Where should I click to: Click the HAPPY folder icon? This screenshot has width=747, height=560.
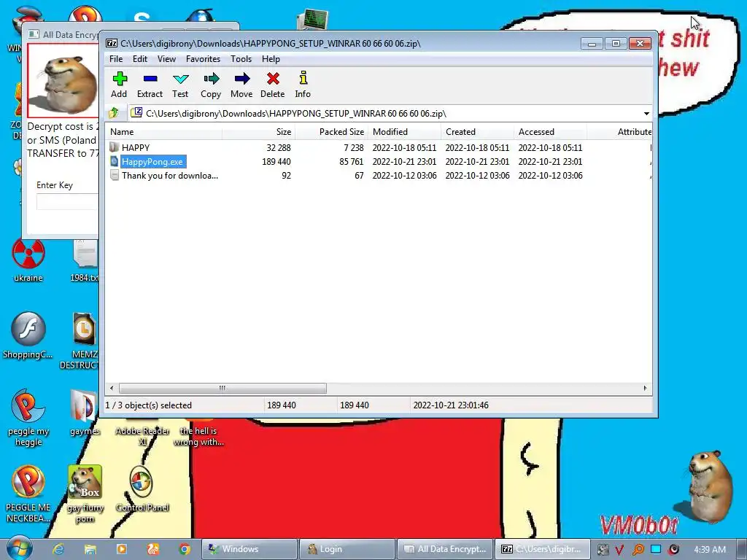pyautogui.click(x=115, y=147)
